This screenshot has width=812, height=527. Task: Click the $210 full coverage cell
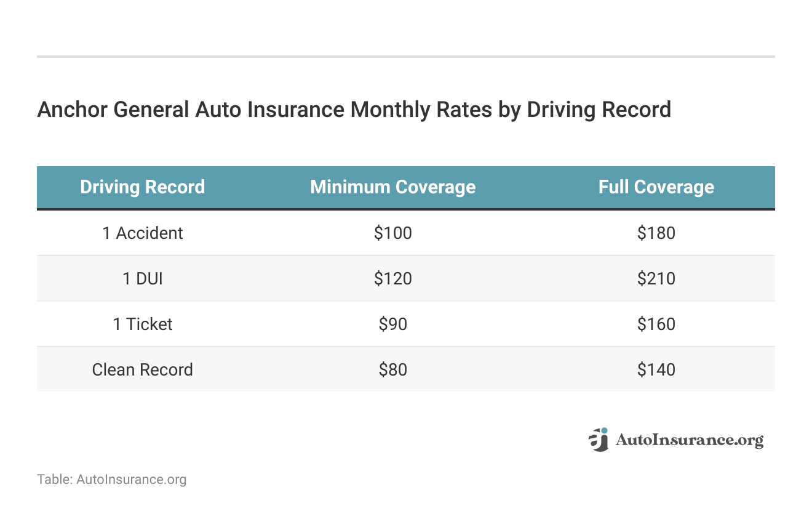pyautogui.click(x=656, y=278)
